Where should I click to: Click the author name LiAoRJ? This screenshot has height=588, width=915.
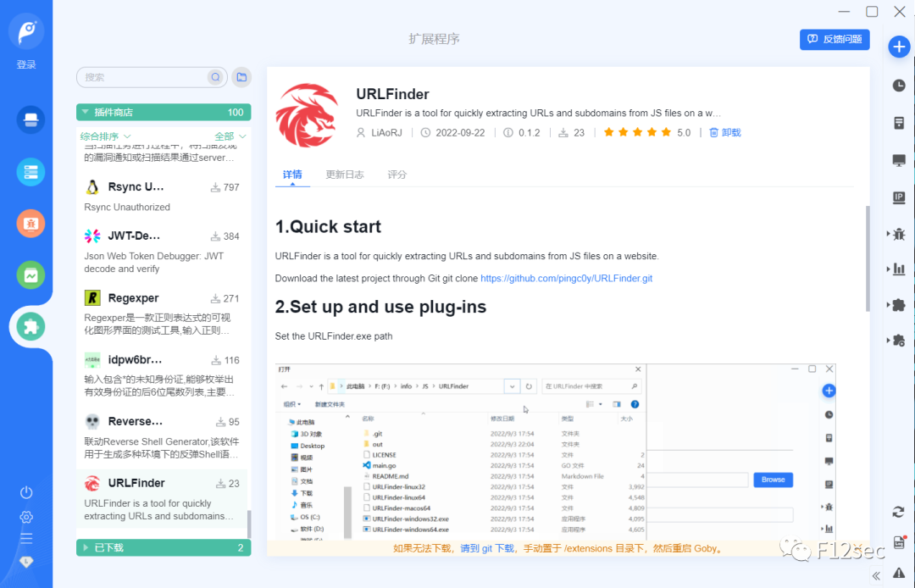[387, 132]
